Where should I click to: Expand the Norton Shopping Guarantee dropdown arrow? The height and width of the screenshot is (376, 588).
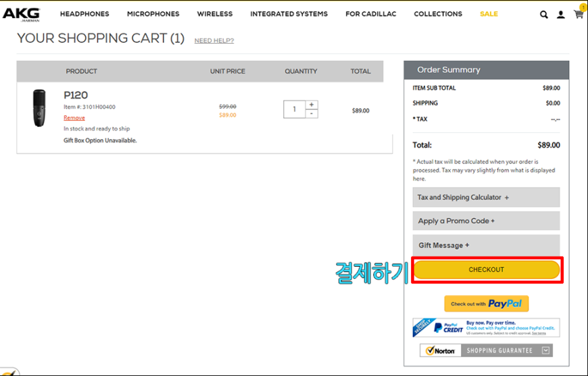pos(545,350)
